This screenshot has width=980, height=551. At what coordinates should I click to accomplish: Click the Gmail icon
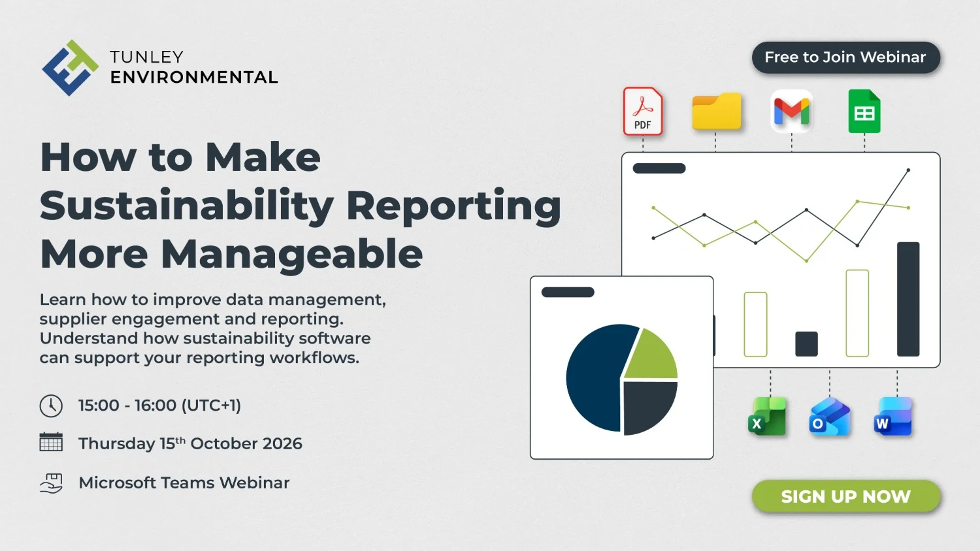(792, 111)
